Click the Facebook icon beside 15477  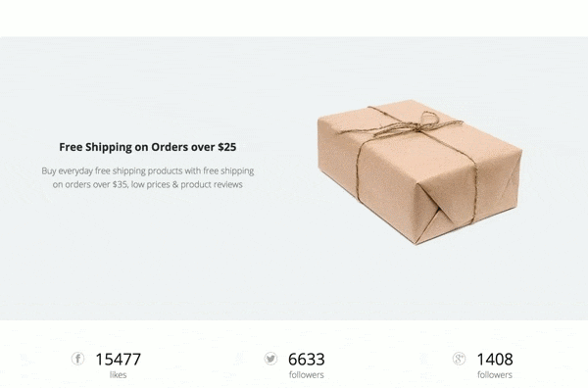tap(77, 359)
